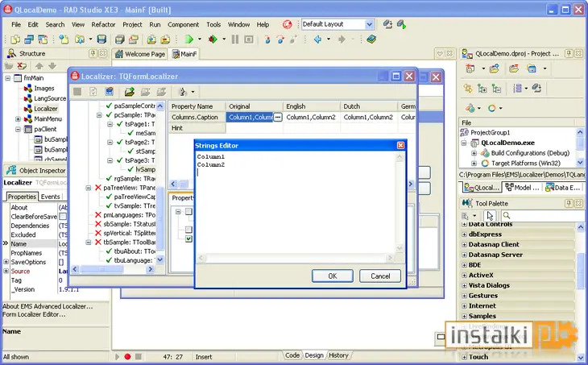Click the Open file toolbar icon
Viewport: 588px width, 365px height.
[x=79, y=39]
